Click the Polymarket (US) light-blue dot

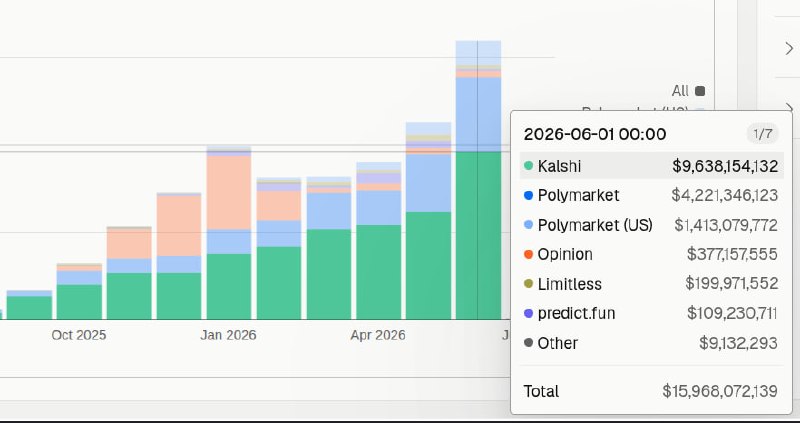(x=529, y=225)
